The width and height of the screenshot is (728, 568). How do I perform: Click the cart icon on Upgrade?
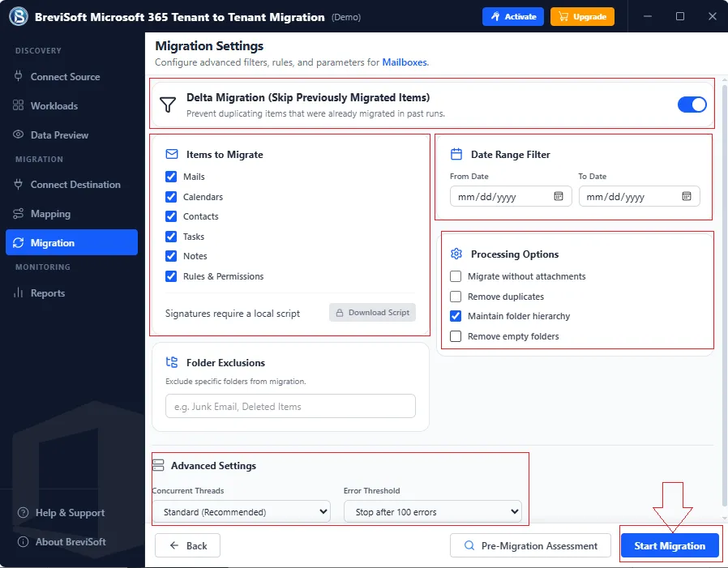[563, 17]
